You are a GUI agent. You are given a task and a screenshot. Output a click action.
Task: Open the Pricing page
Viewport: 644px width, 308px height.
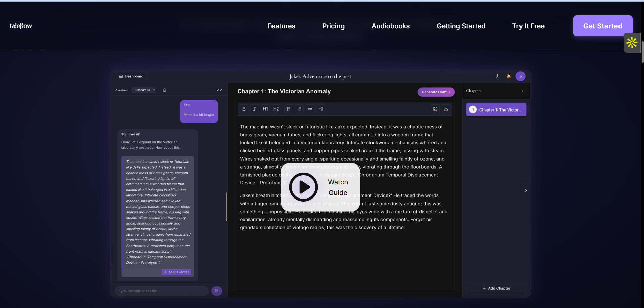point(333,26)
